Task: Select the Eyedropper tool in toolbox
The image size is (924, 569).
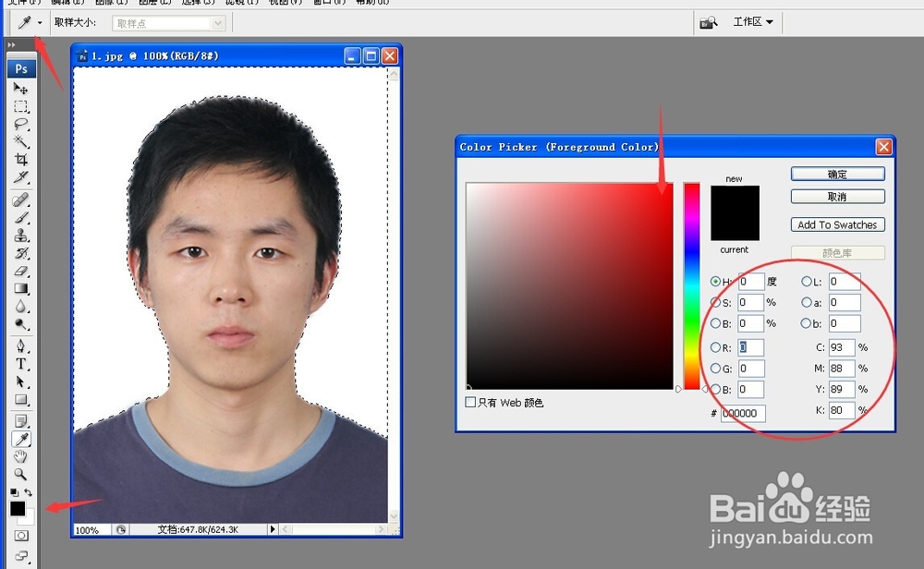Action: [x=21, y=439]
